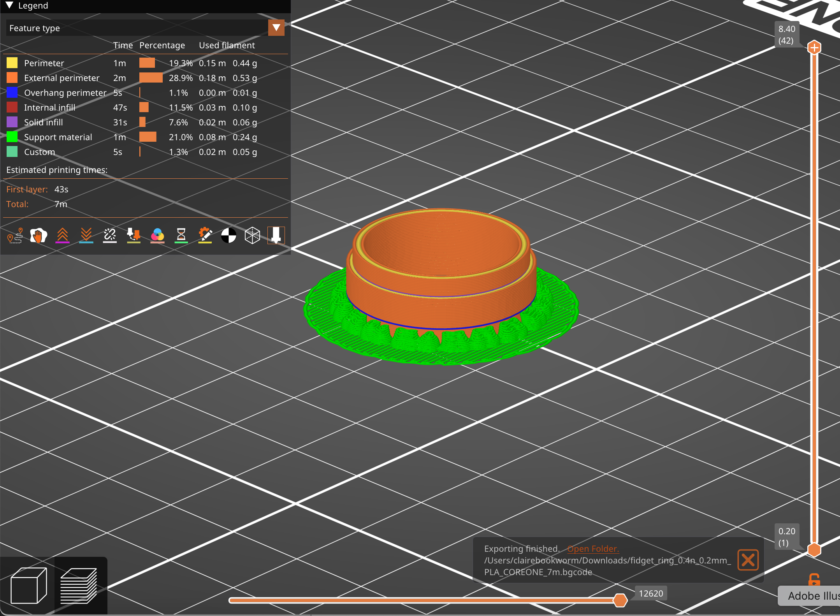Toggle retractions visibility
The height and width of the screenshot is (616, 840).
(63, 236)
